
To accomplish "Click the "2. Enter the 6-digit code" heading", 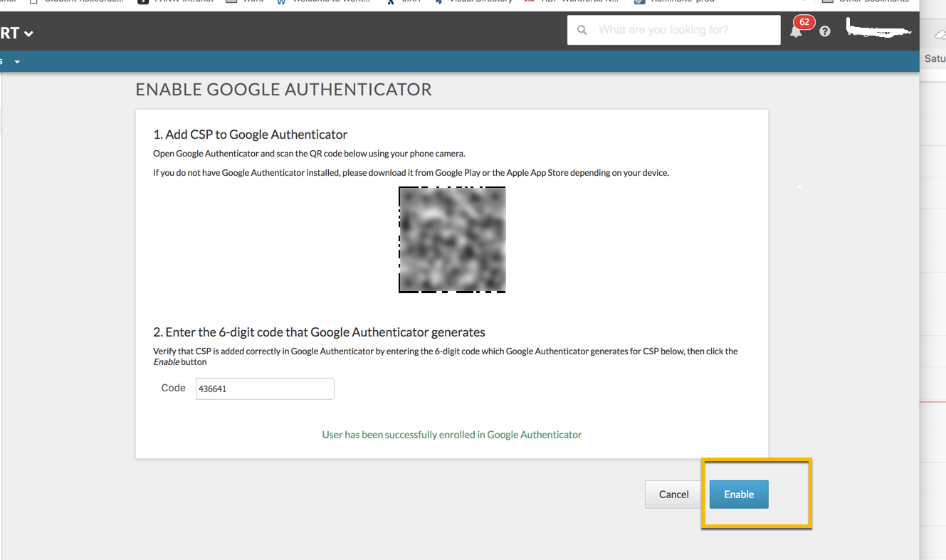I will (x=319, y=332).
